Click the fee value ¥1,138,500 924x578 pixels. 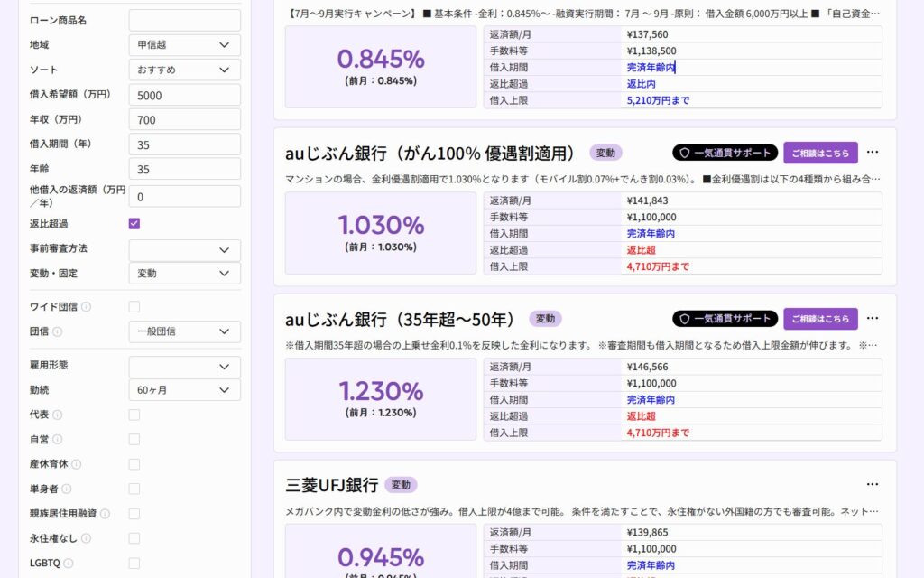tap(651, 51)
